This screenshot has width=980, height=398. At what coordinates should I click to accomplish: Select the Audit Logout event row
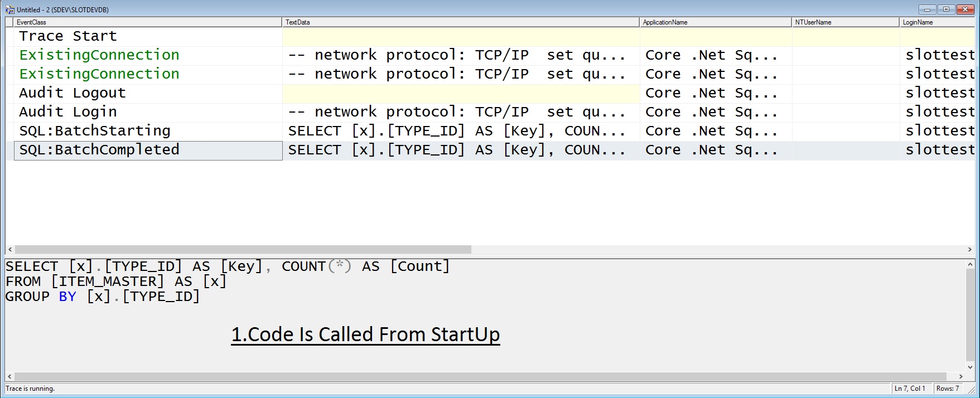112,93
